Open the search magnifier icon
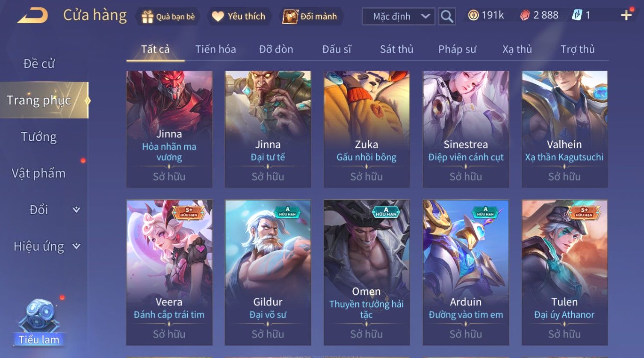The image size is (644, 358). click(x=447, y=17)
